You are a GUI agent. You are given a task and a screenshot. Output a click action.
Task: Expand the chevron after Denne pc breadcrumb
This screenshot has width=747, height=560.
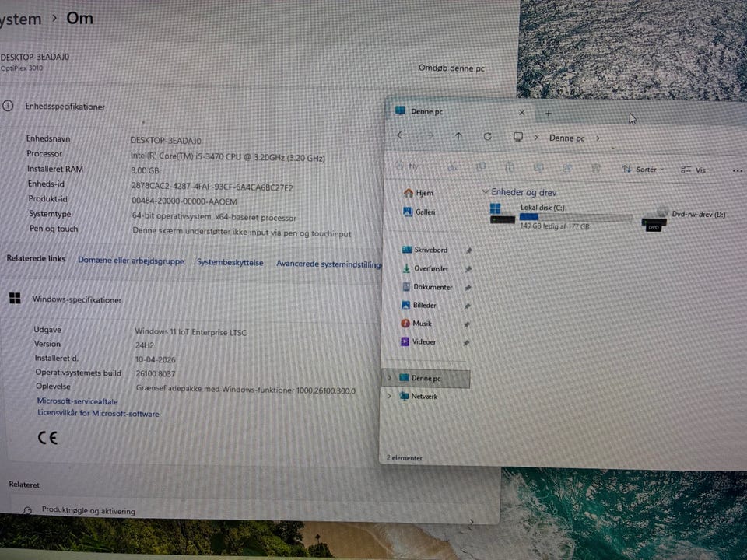click(x=598, y=138)
